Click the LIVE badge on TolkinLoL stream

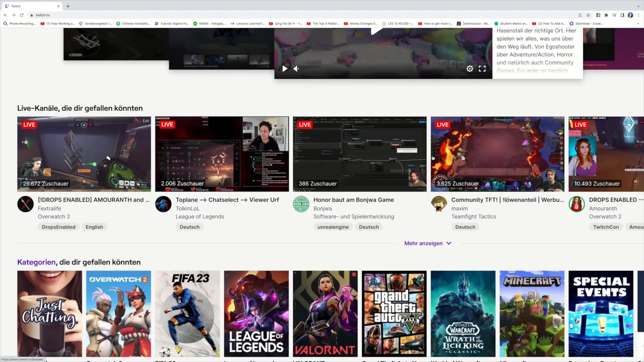click(x=167, y=125)
